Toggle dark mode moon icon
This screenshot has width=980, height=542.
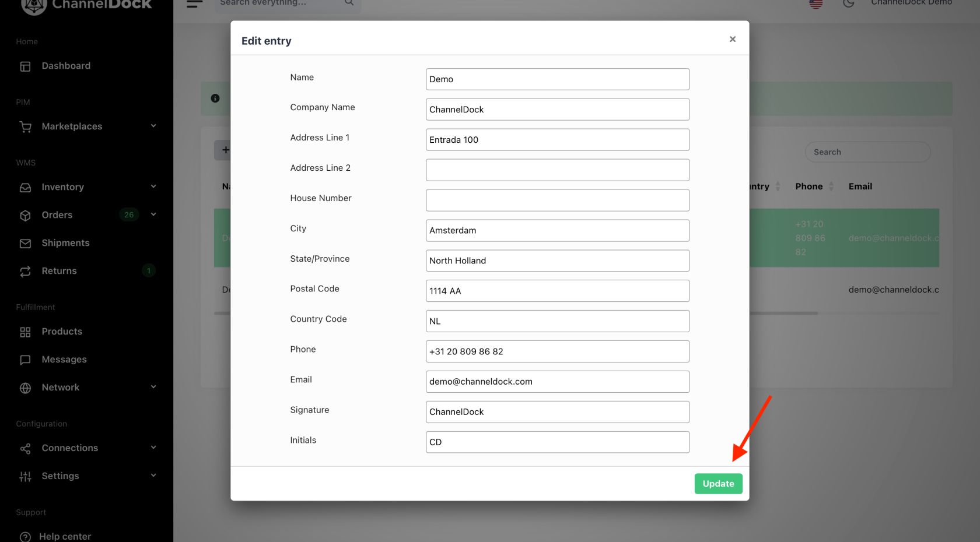[849, 3]
